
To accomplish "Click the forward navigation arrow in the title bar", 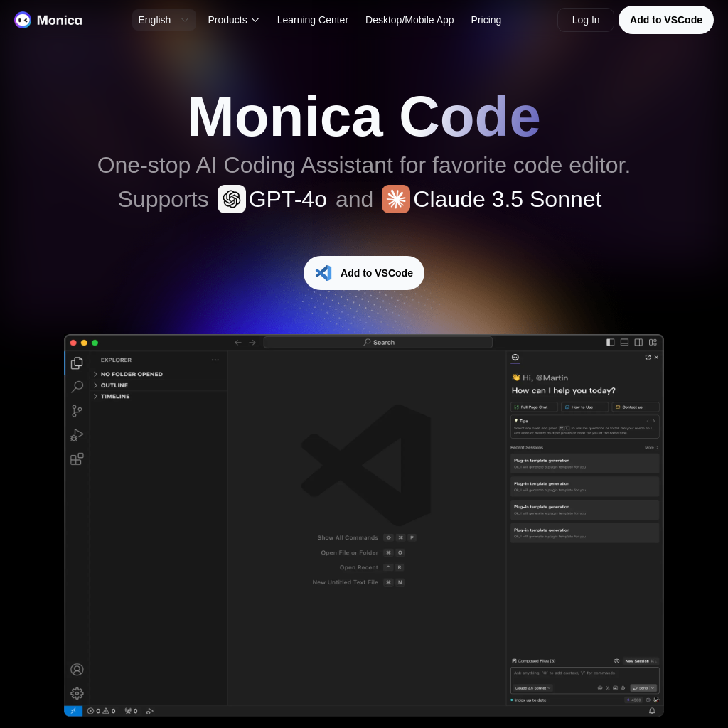I will 252,342.
